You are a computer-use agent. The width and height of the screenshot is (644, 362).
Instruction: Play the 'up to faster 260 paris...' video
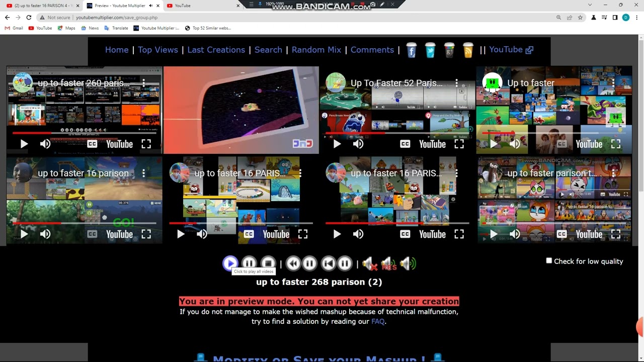[24, 144]
